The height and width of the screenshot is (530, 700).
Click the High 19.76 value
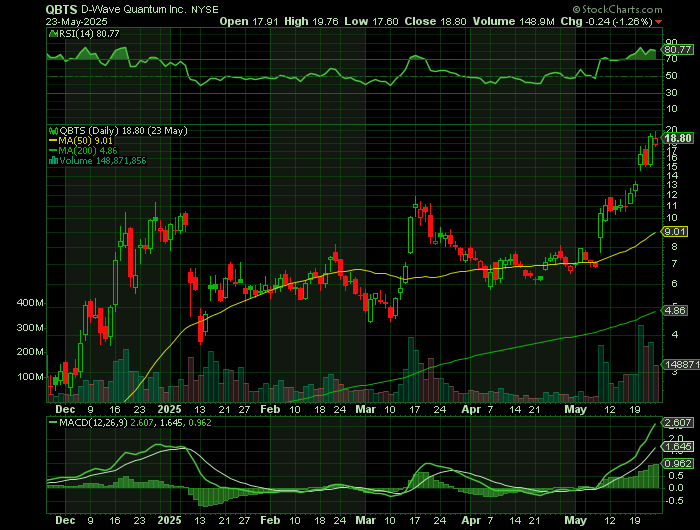[x=311, y=21]
